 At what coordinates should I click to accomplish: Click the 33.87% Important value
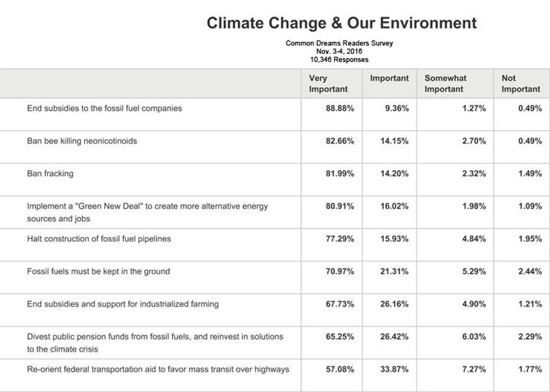(394, 369)
